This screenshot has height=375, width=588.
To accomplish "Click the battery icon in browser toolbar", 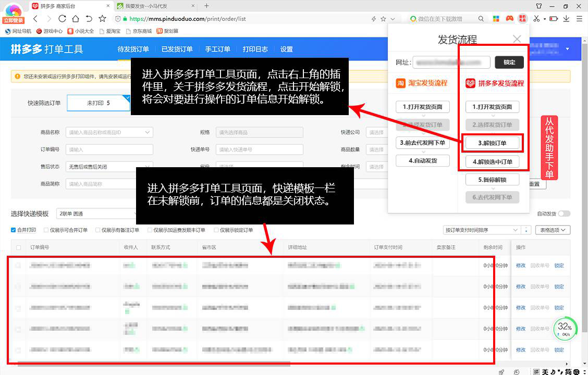I will 554,18.
